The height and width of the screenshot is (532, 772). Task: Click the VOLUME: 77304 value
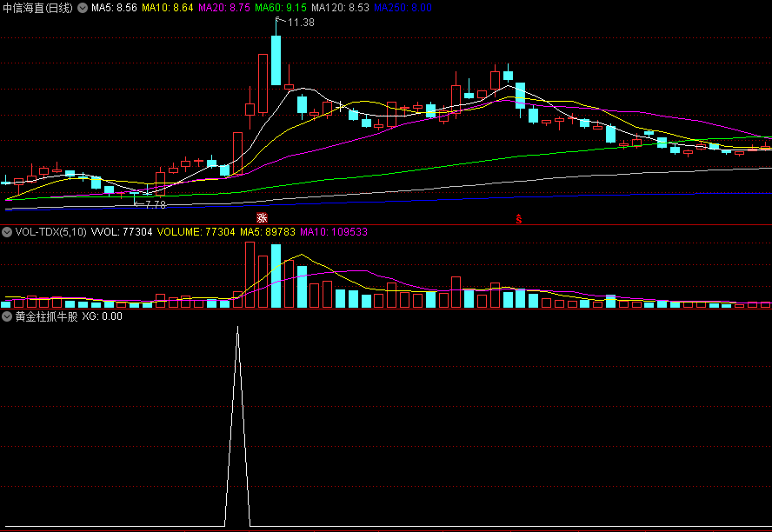click(196, 232)
